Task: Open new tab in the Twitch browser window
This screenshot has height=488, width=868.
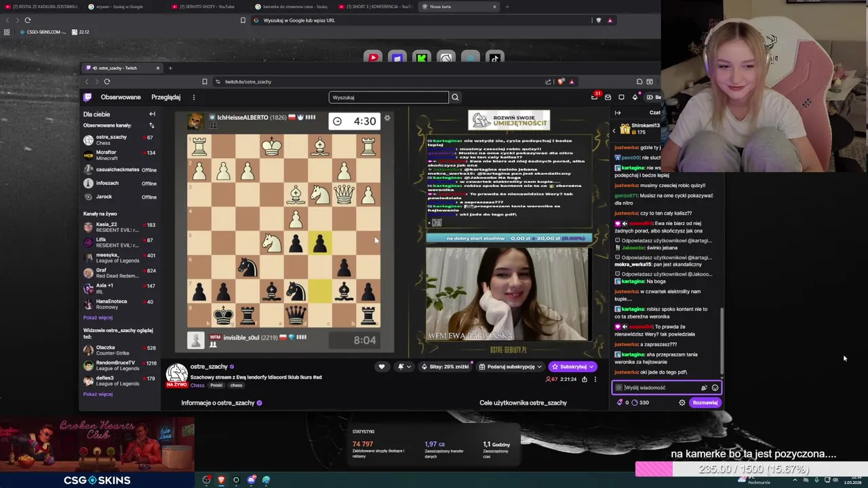Action: click(170, 68)
